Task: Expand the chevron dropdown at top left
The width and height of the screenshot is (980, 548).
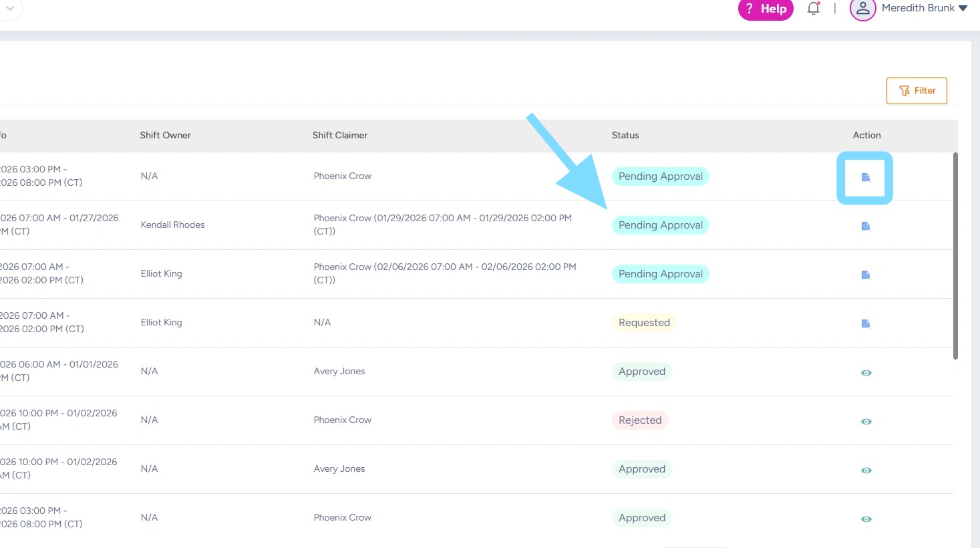Action: 10,8
